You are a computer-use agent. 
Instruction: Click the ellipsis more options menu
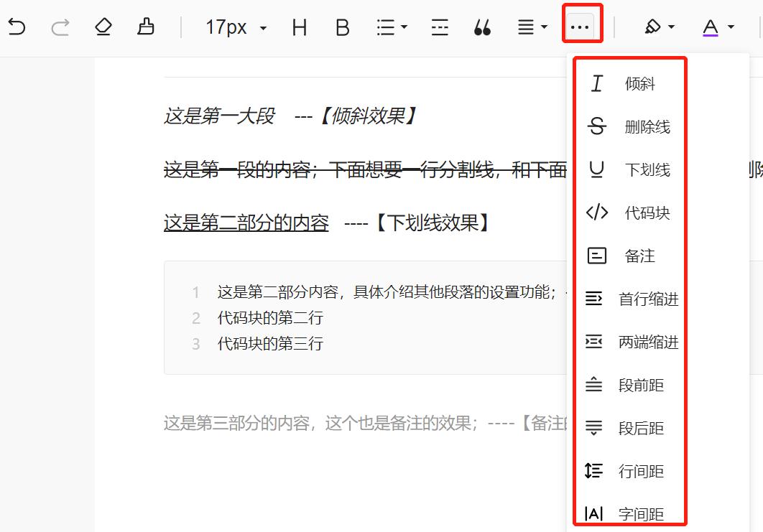coord(581,27)
